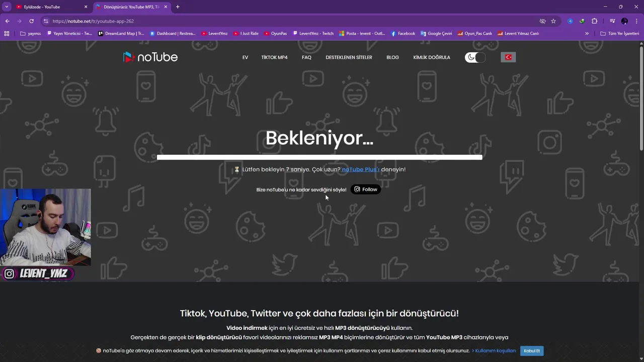The image size is (644, 362).
Task: Open the tab search dropdown
Action: pyautogui.click(x=7, y=7)
